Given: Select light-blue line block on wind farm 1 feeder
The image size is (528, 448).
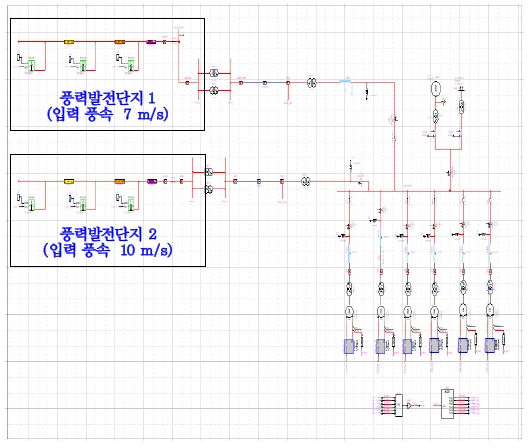Looking at the screenshot, I should (345, 81).
